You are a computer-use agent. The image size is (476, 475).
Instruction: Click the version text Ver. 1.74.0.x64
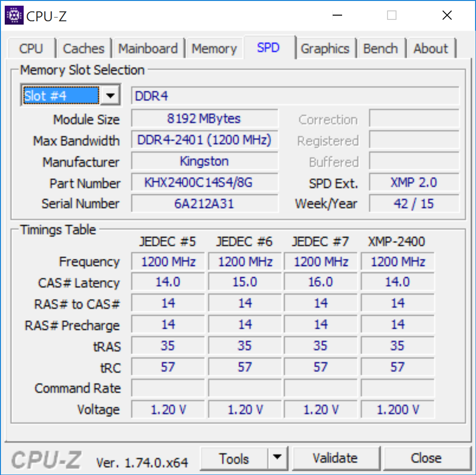[x=142, y=463]
